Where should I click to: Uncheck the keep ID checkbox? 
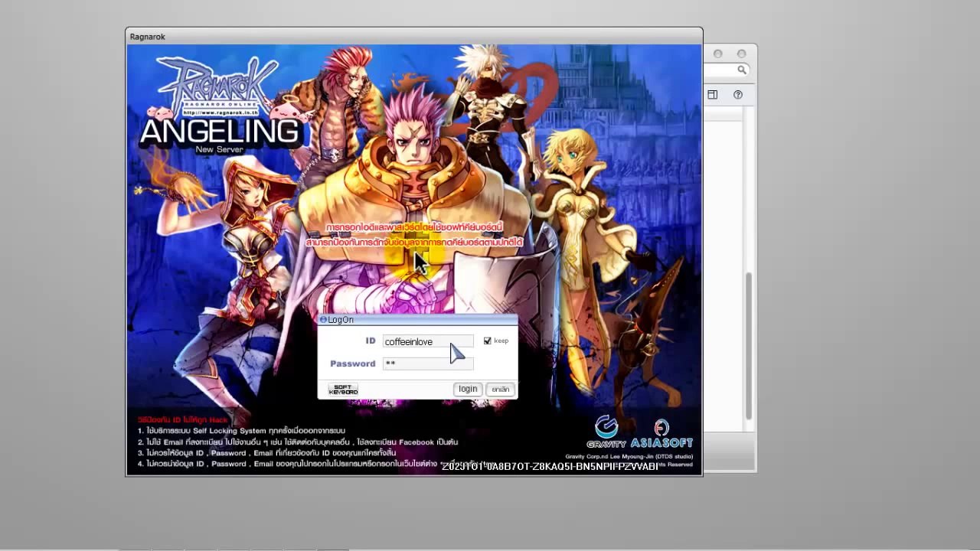click(487, 341)
